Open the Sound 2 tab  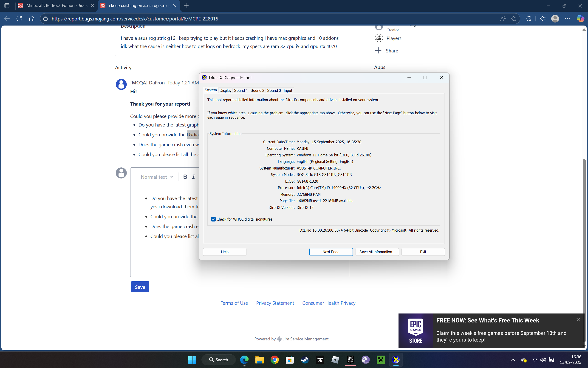pyautogui.click(x=257, y=90)
